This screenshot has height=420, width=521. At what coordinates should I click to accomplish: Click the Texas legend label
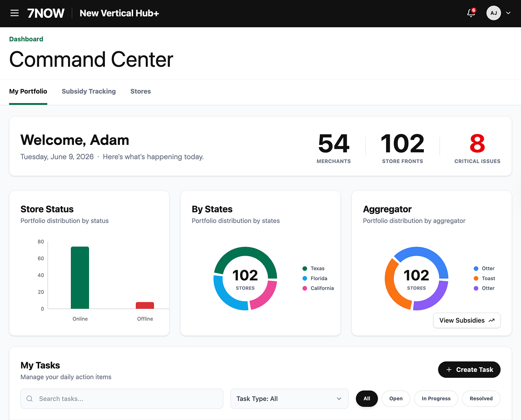318,268
